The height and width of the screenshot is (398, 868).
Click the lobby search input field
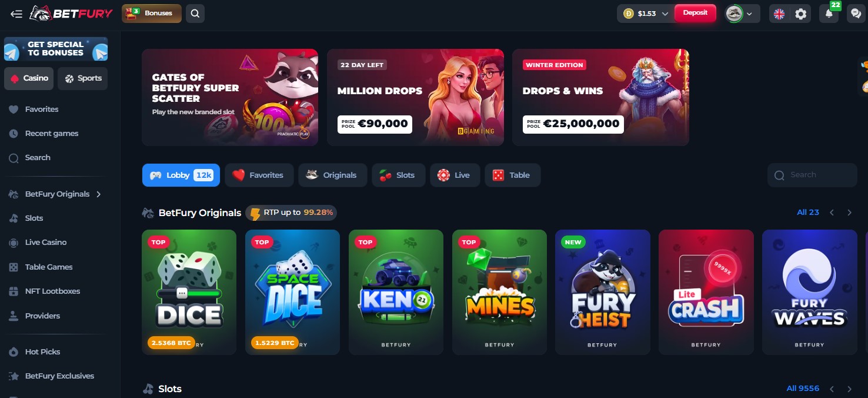click(x=812, y=175)
